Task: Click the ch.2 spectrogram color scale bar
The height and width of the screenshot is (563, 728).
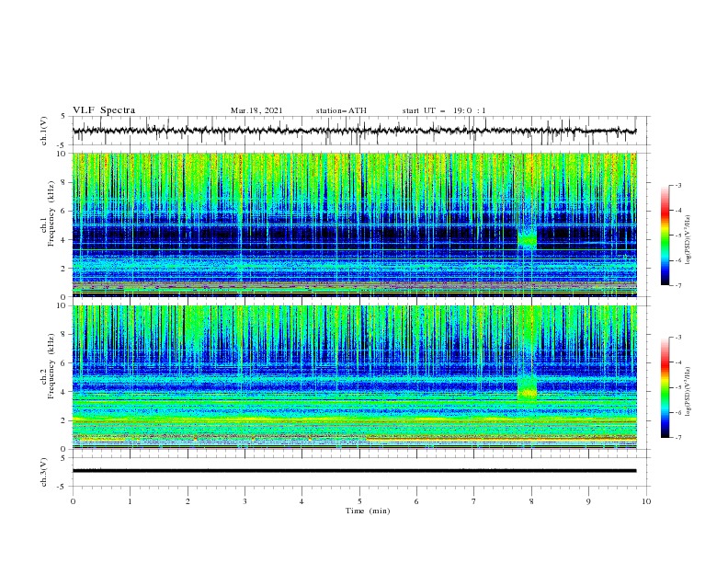Action: click(665, 387)
